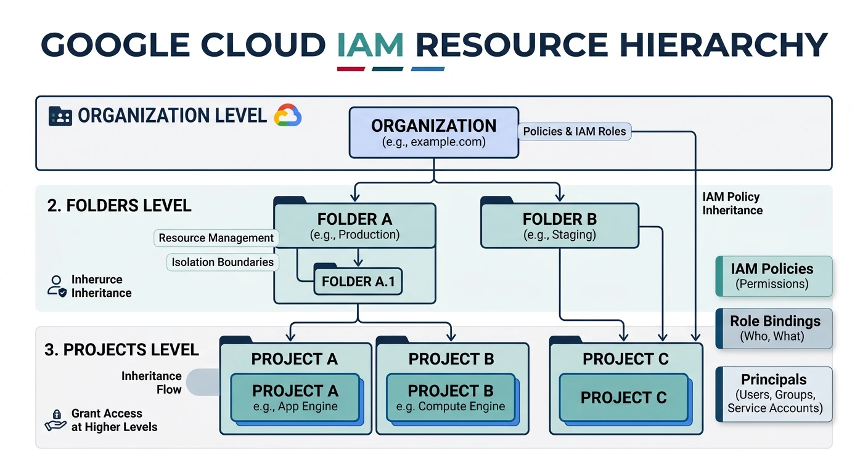
Task: Expand the Folder A node
Action: pos(354,225)
